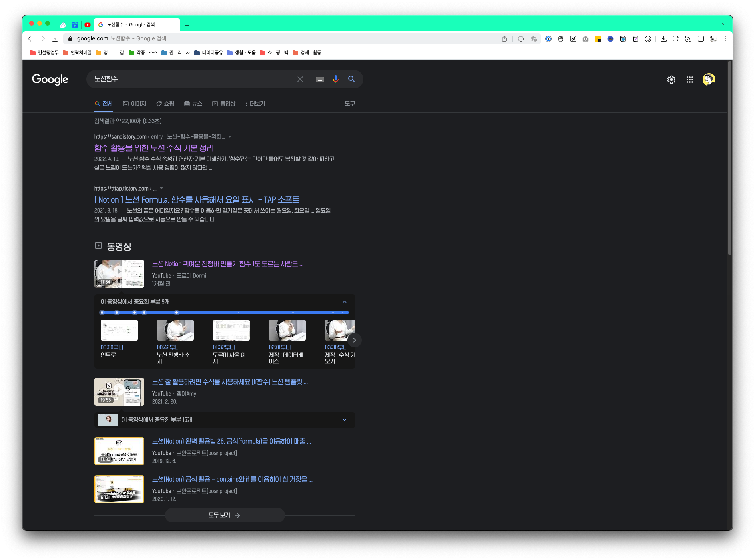This screenshot has height=560, width=755.
Task: Click the gray camera extension icon
Action: coord(586,39)
